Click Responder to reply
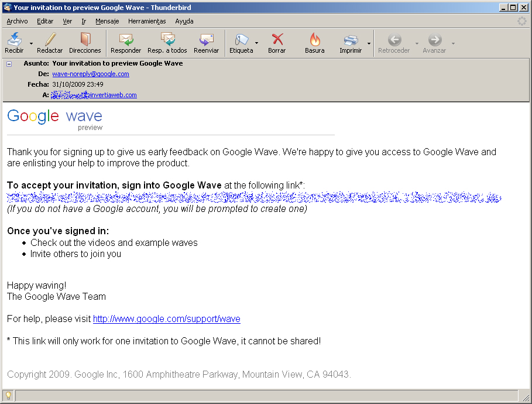 pos(126,43)
